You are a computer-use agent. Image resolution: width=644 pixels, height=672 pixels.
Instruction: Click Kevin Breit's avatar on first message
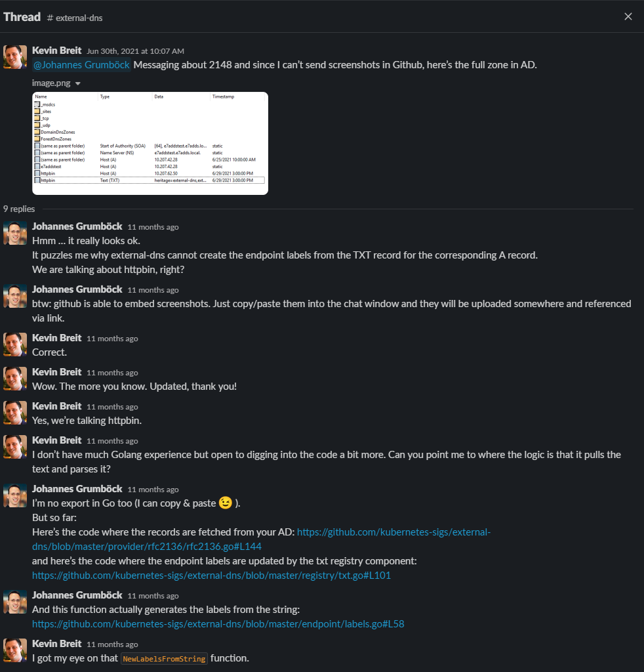[x=15, y=57]
